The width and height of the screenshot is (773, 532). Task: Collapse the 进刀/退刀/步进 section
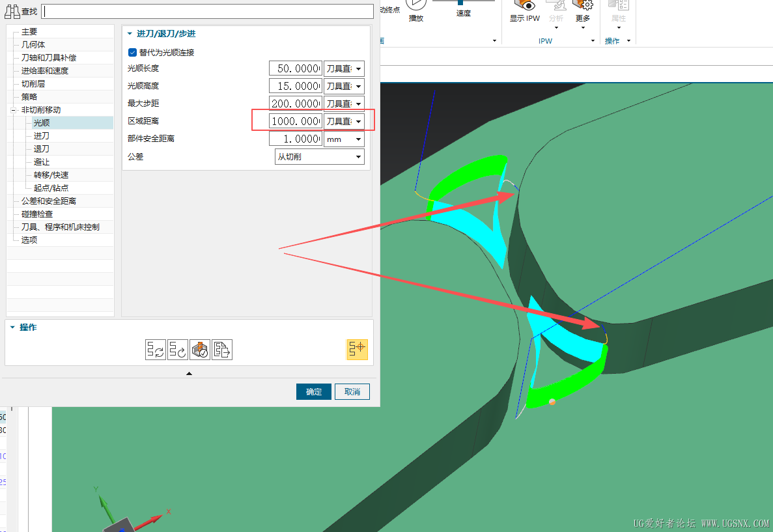(x=130, y=33)
